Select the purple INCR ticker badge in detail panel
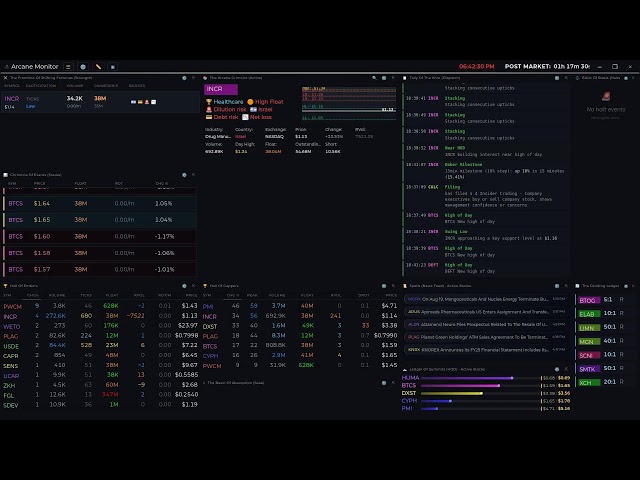 point(221,89)
